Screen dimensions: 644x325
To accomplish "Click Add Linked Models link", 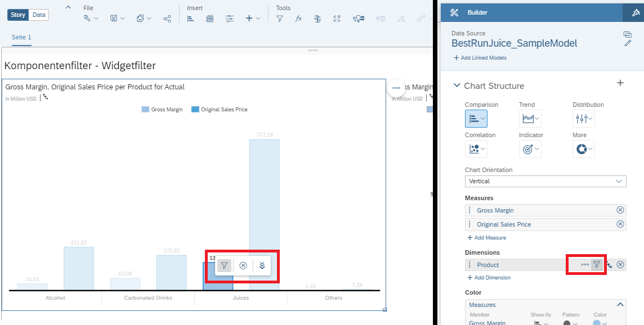I will click(480, 58).
